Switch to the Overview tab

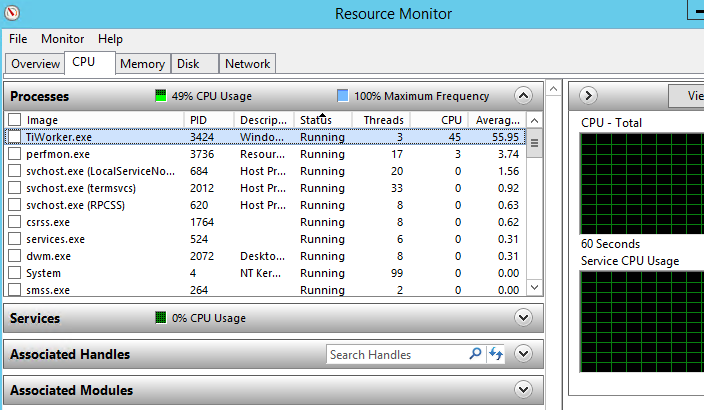[x=35, y=64]
